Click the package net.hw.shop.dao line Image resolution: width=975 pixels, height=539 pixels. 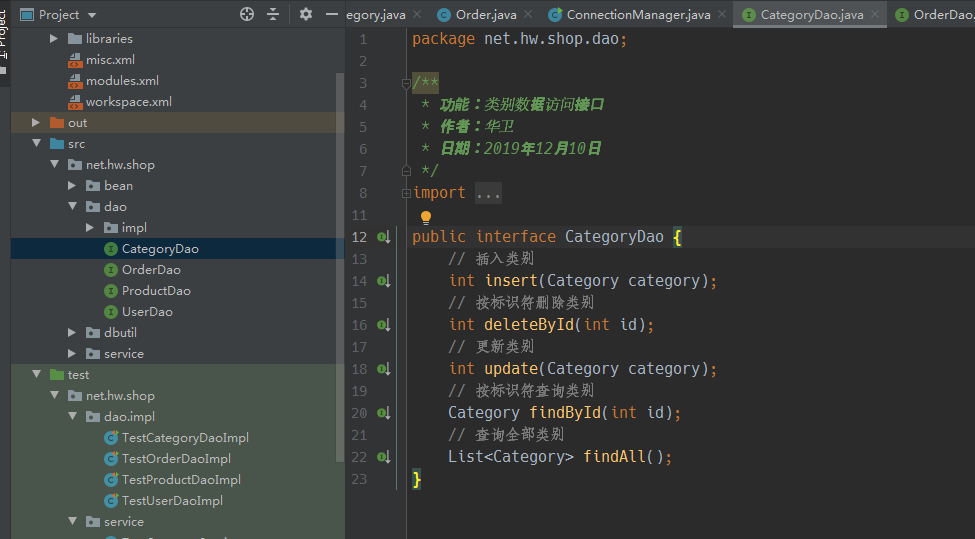point(520,39)
